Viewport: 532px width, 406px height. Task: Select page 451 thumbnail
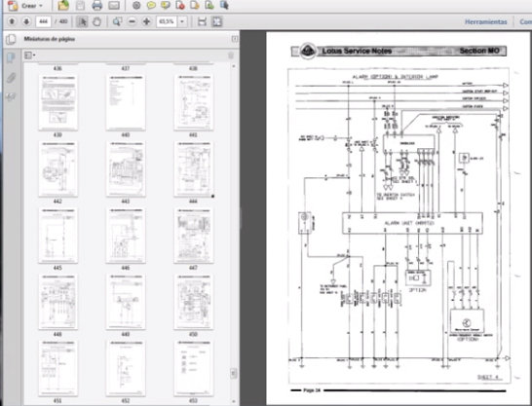(x=57, y=368)
